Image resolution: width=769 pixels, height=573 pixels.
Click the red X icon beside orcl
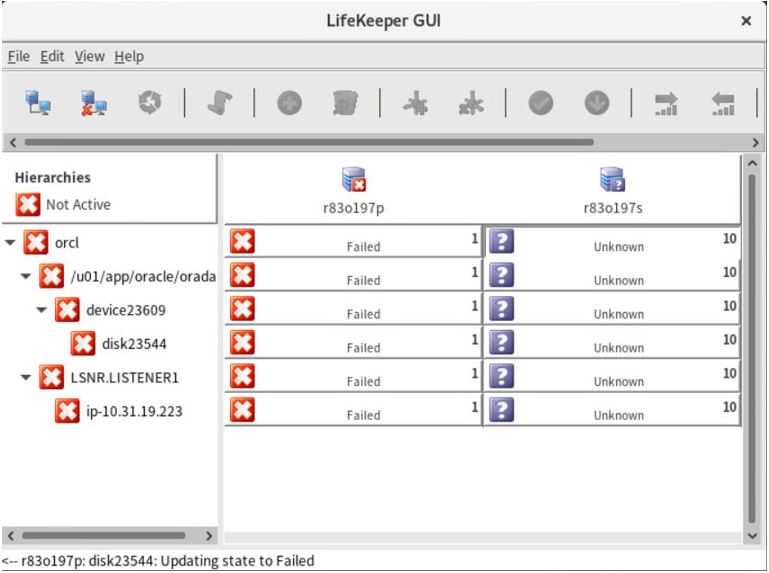tap(36, 242)
